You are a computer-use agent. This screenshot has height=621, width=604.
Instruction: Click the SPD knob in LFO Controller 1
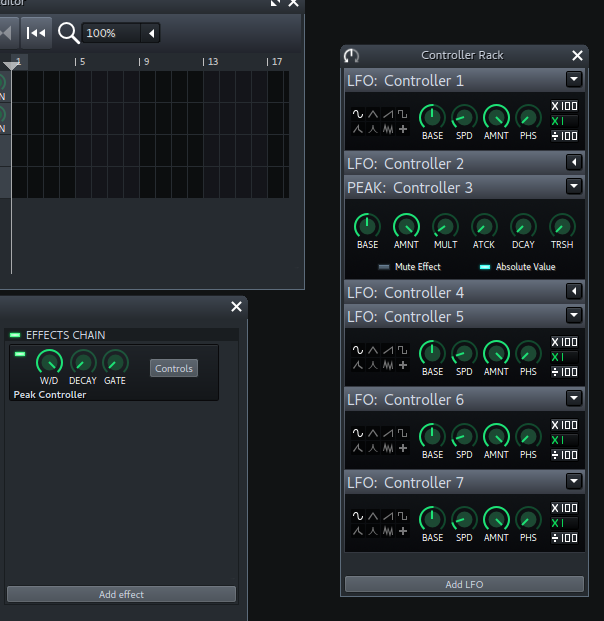pyautogui.click(x=464, y=117)
